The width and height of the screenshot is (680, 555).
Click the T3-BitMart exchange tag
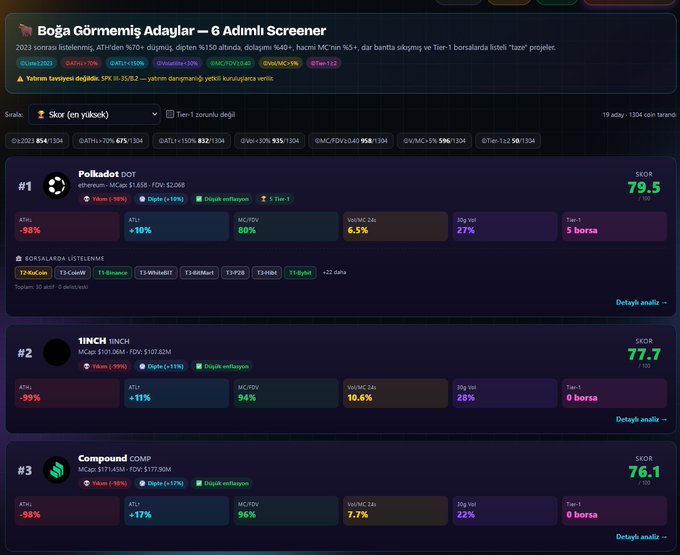tap(199, 273)
